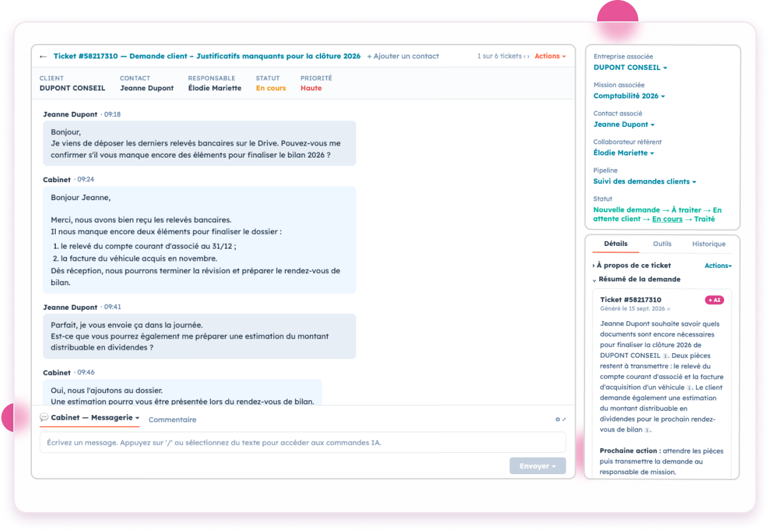Open citation marker 1 after 'vous de bilan'
Screen dimensions: 770x532
pos(647,430)
